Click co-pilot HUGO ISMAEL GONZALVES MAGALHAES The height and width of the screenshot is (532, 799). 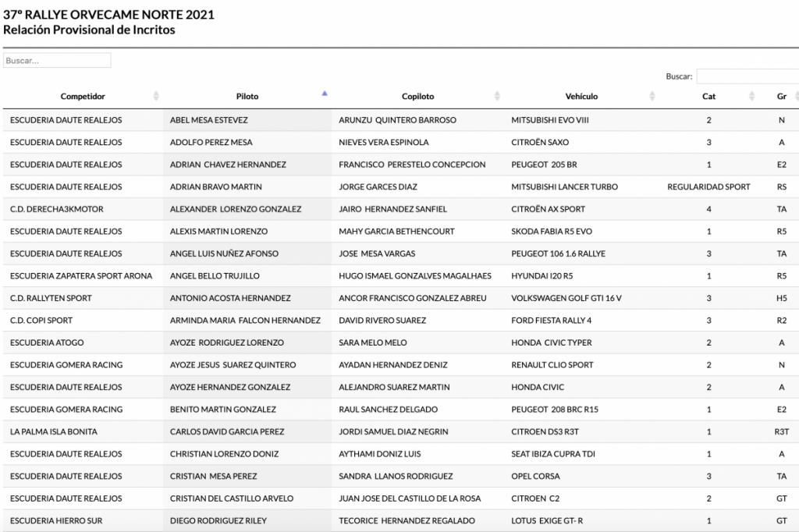click(x=414, y=276)
